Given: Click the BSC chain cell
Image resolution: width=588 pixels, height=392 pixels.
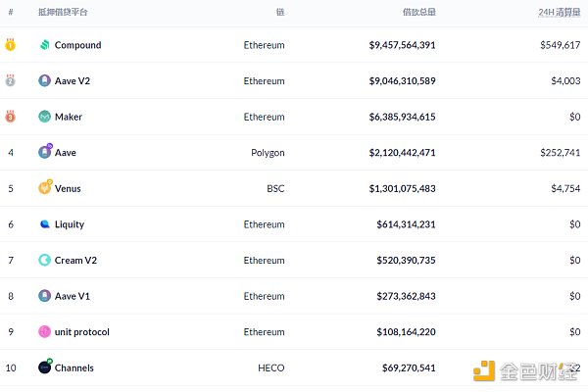Looking at the screenshot, I should [275, 189].
